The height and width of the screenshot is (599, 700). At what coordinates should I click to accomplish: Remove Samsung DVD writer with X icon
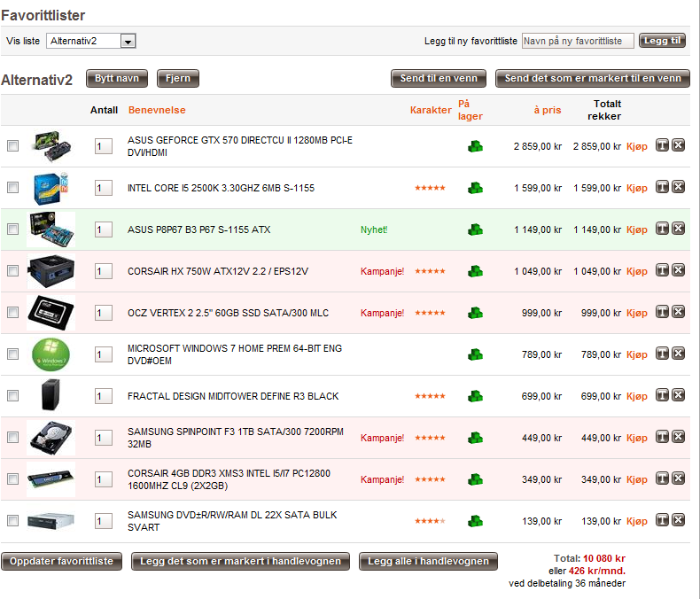click(678, 520)
